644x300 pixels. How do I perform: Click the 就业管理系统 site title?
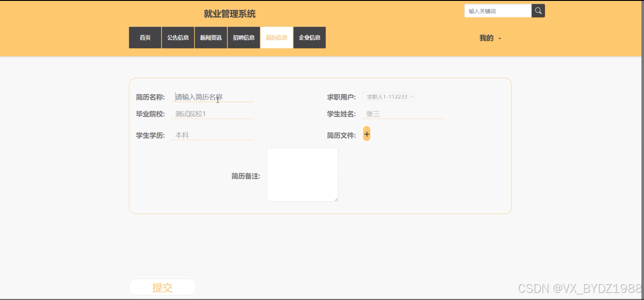(230, 14)
